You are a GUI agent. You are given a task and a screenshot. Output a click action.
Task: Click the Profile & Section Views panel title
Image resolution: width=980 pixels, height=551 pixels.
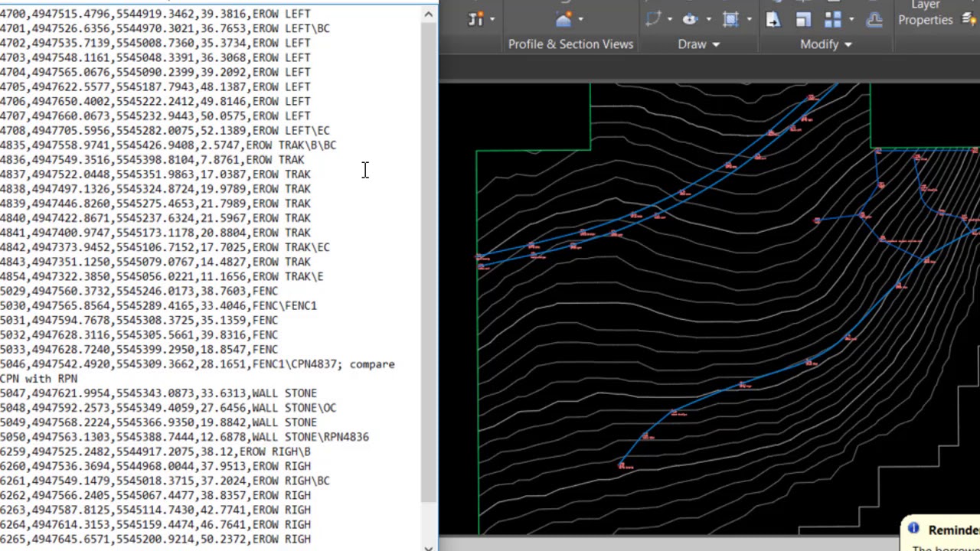pos(570,44)
